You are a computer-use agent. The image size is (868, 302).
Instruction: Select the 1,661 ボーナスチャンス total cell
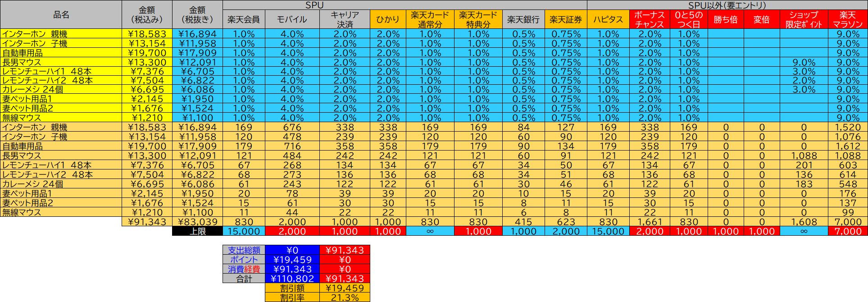click(x=650, y=222)
